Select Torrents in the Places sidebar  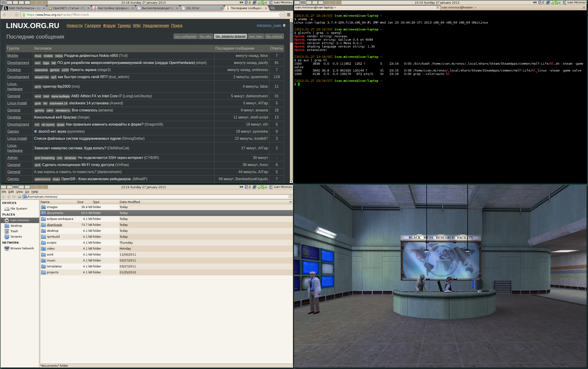[x=13, y=237]
